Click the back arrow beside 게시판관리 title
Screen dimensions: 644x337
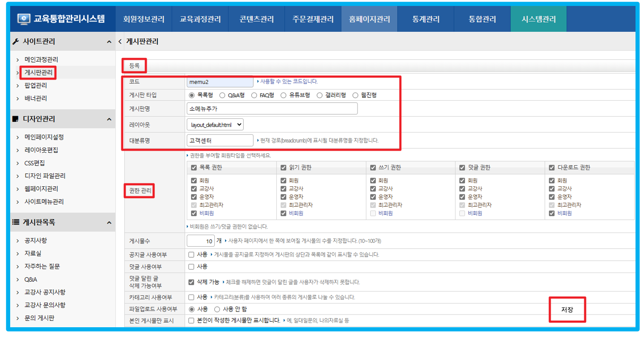[x=120, y=42]
